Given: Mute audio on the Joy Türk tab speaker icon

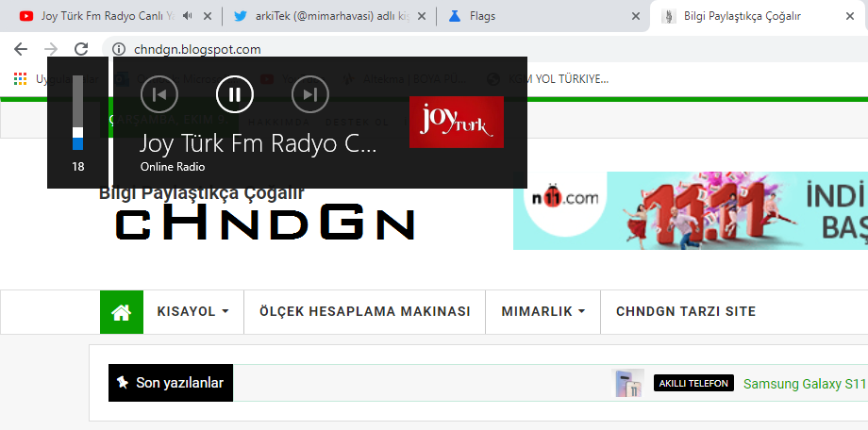Looking at the screenshot, I should click(187, 16).
